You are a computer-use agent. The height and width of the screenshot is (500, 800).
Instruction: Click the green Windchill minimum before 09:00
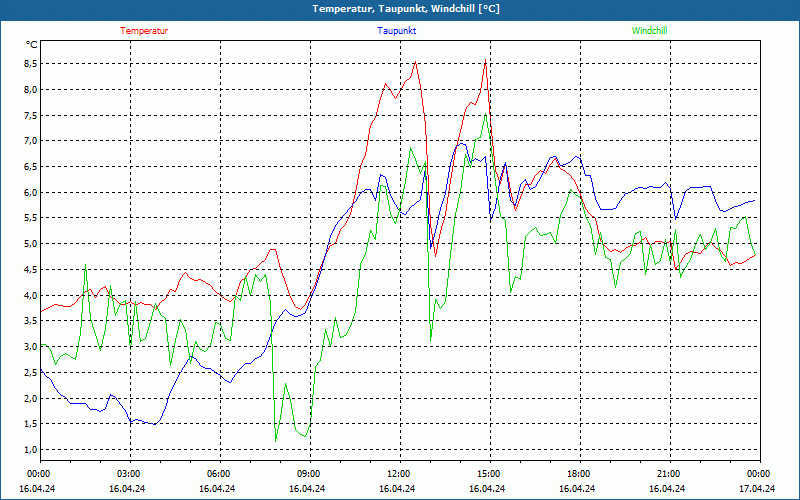coord(276,440)
